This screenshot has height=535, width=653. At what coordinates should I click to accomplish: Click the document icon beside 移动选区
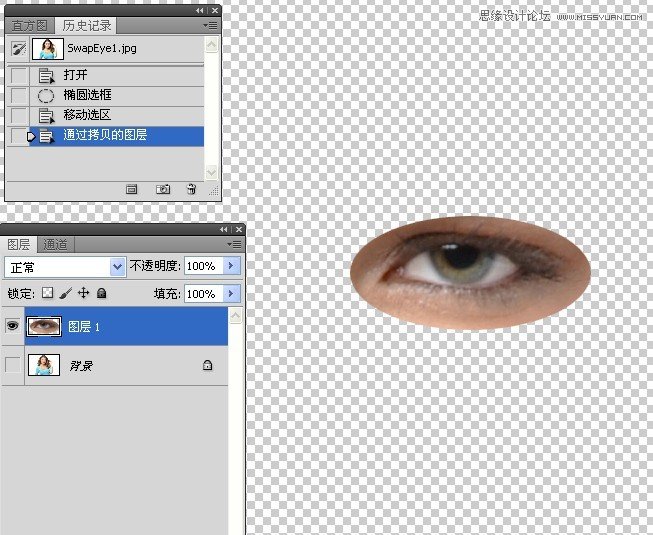tap(46, 116)
